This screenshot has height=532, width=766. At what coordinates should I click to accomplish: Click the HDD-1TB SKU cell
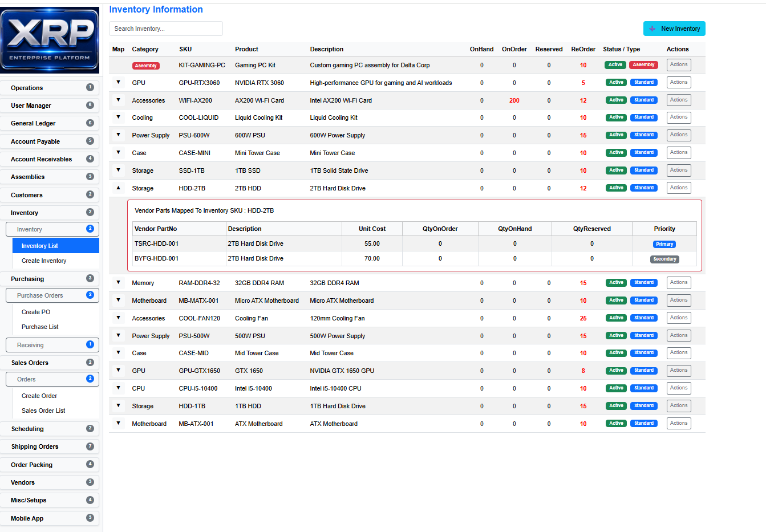(x=192, y=406)
